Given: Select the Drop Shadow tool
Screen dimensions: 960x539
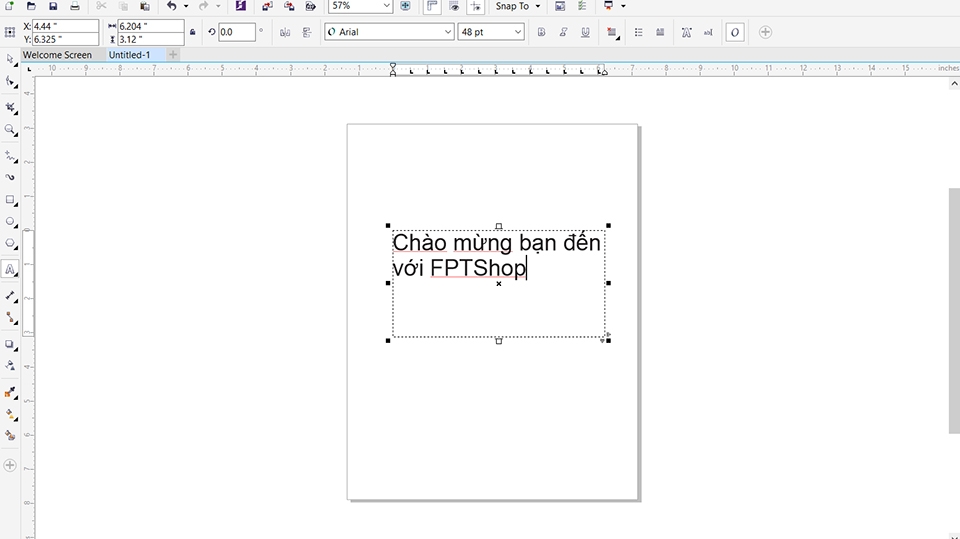Looking at the screenshot, I should [x=10, y=344].
